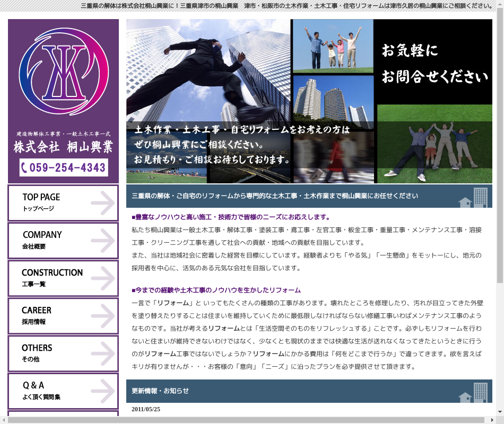Open the CONSTRUCTION 工事一覧 page
This screenshot has width=504, height=424.
pos(63,278)
